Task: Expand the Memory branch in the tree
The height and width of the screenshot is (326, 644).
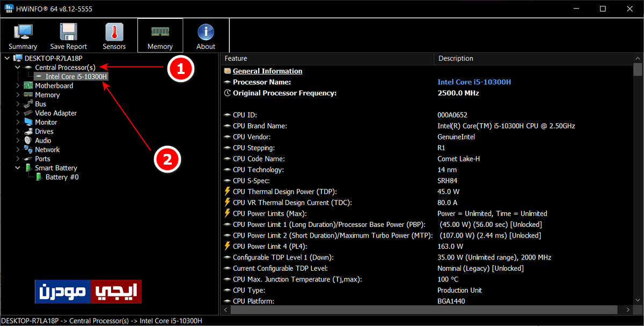Action: pos(18,95)
